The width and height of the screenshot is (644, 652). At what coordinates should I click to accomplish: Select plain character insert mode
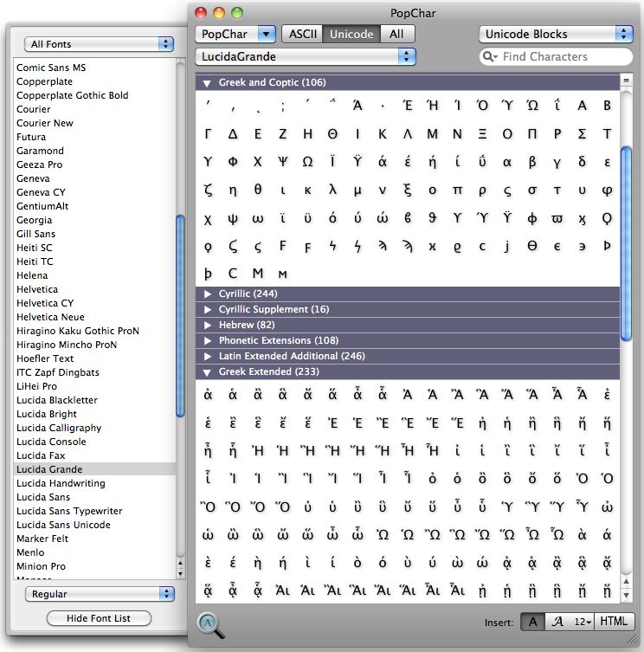tap(531, 622)
